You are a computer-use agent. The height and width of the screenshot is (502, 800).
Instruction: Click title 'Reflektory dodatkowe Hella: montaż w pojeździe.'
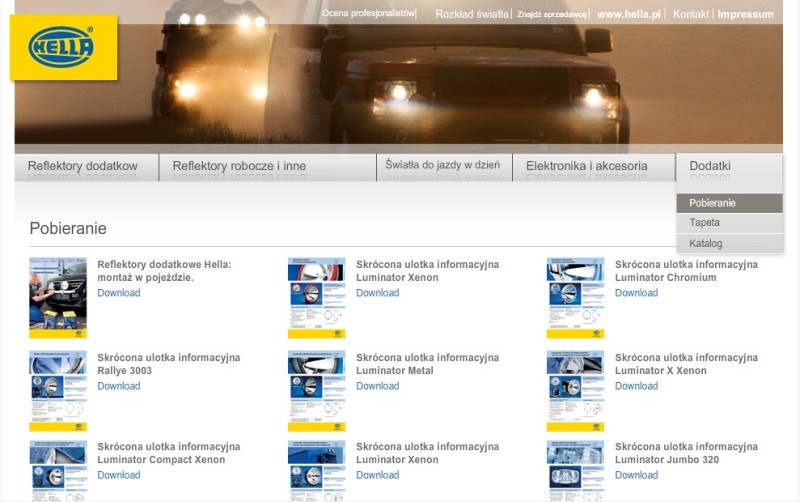(x=164, y=271)
